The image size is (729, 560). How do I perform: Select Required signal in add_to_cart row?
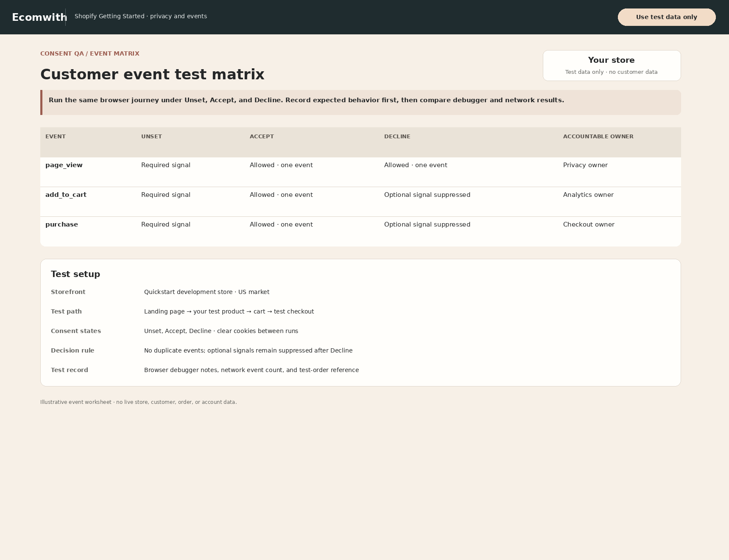(166, 195)
